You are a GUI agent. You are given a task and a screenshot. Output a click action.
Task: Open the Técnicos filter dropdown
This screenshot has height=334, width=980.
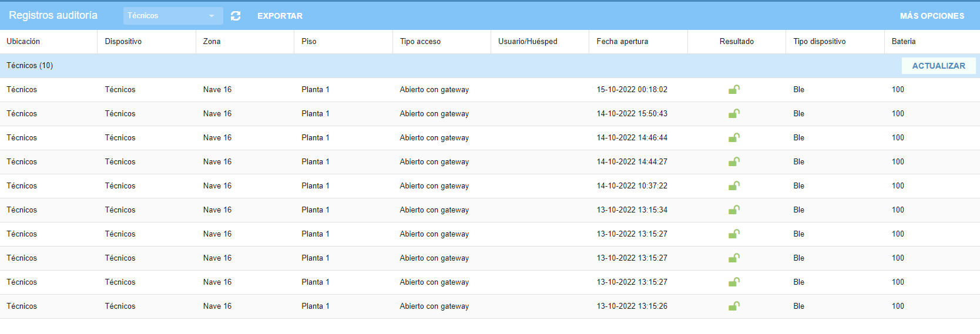173,16
